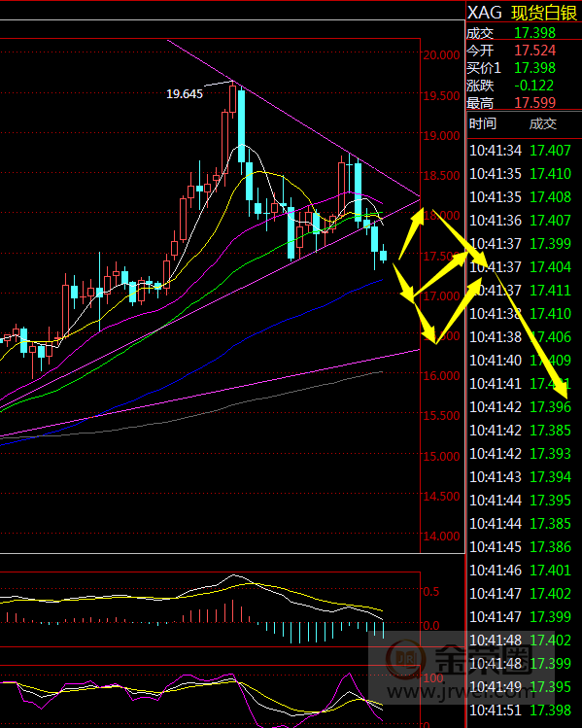This screenshot has height=728, width=582.
Task: Select the tick row at 10:41:34
Action: tap(520, 151)
